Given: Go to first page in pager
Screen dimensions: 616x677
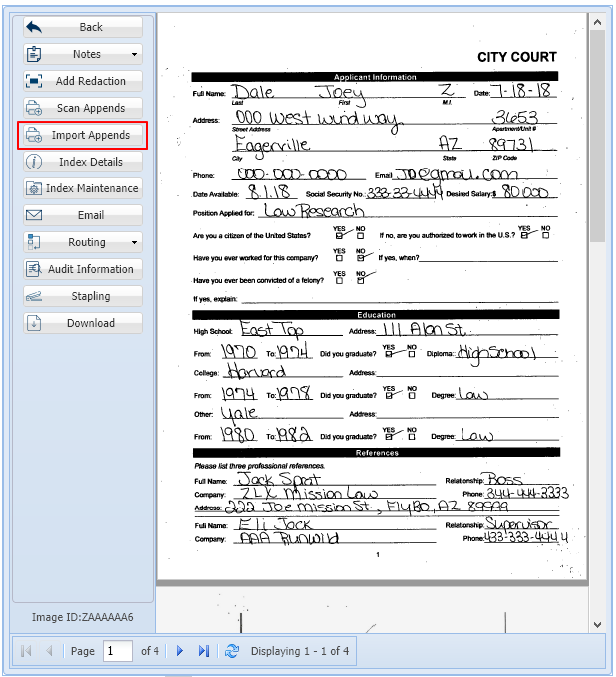Looking at the screenshot, I should click(26, 651).
